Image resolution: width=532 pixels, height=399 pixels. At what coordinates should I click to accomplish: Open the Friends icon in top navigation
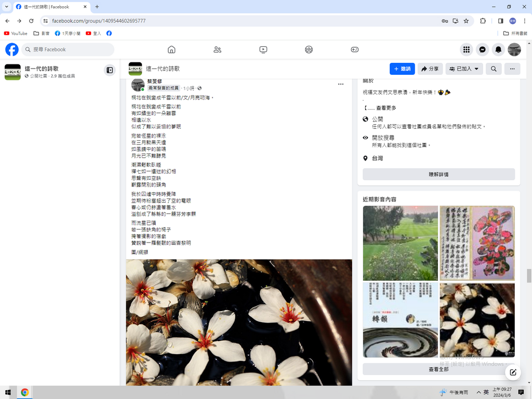click(217, 49)
